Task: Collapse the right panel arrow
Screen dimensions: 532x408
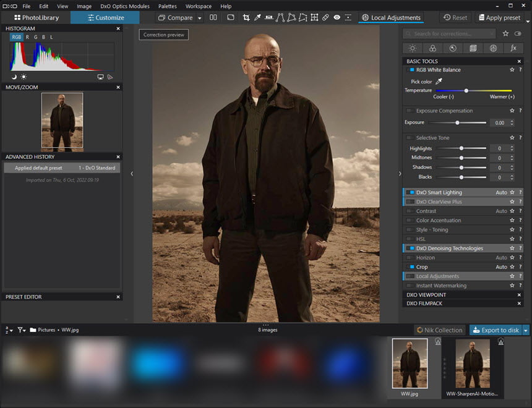Action: 400,174
